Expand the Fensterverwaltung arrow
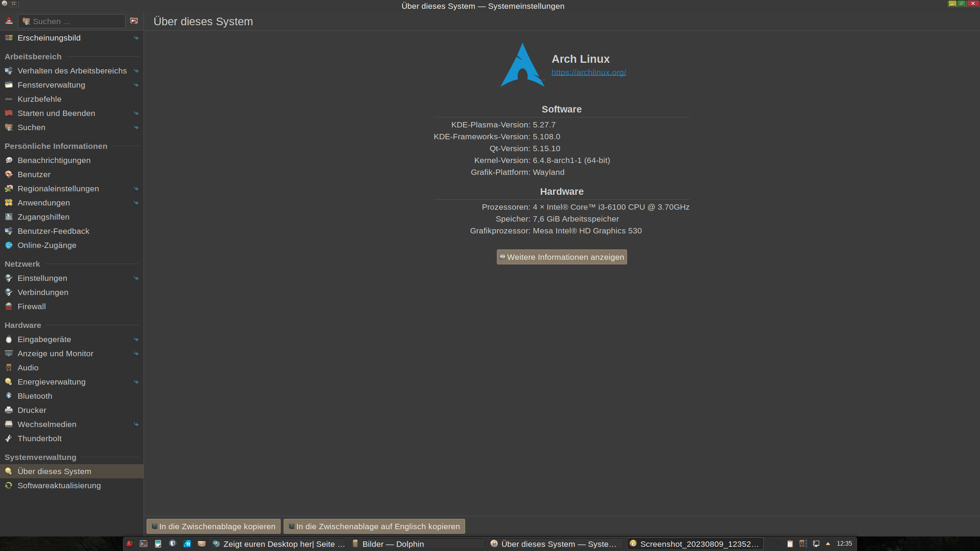This screenshot has height=551, width=980. click(x=136, y=85)
